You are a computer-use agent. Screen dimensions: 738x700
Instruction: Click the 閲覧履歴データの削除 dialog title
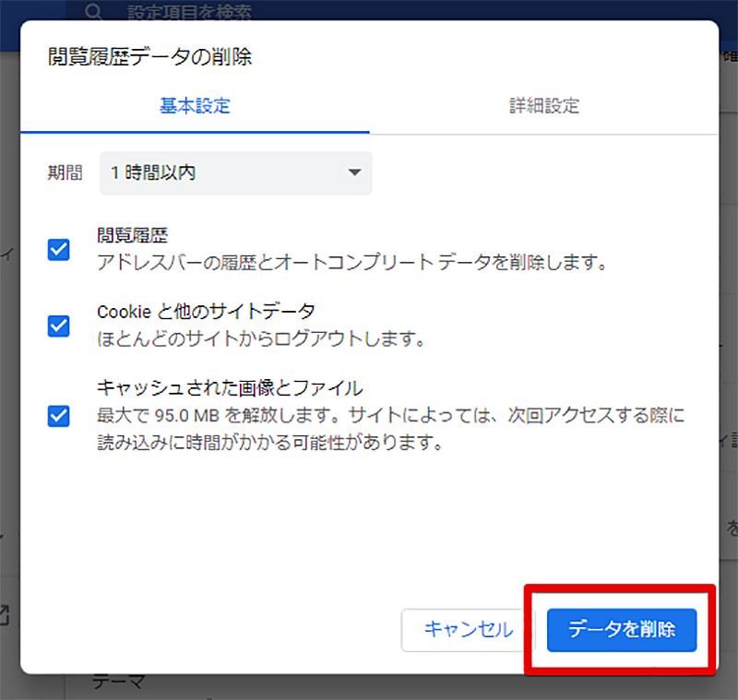point(149,56)
